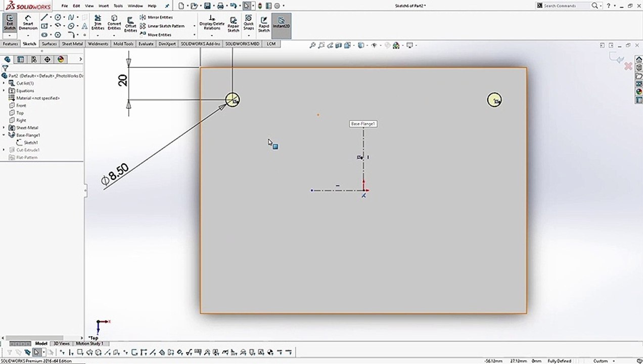
Task: Expand the Cut list(1) tree node
Action: [x=4, y=83]
